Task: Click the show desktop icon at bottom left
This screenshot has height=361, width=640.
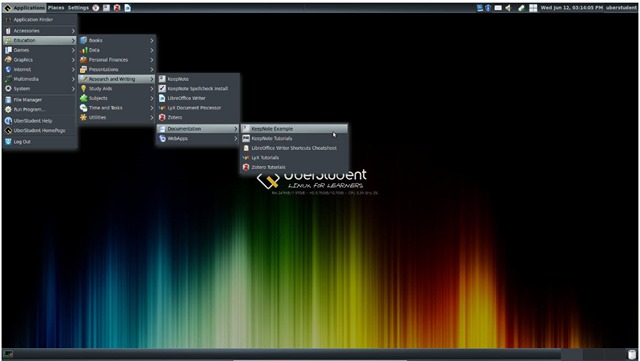Action: [x=8, y=354]
